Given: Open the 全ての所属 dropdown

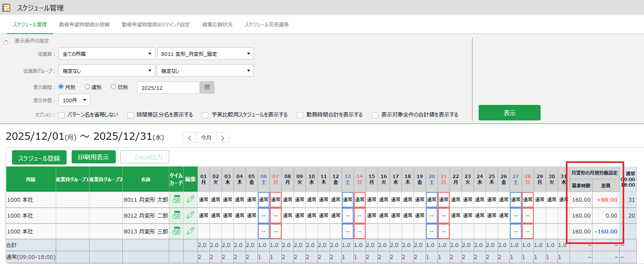Looking at the screenshot, I should 106,54.
